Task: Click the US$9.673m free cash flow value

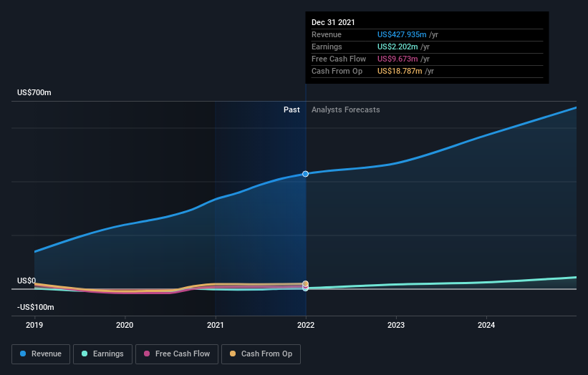Action: pyautogui.click(x=397, y=59)
